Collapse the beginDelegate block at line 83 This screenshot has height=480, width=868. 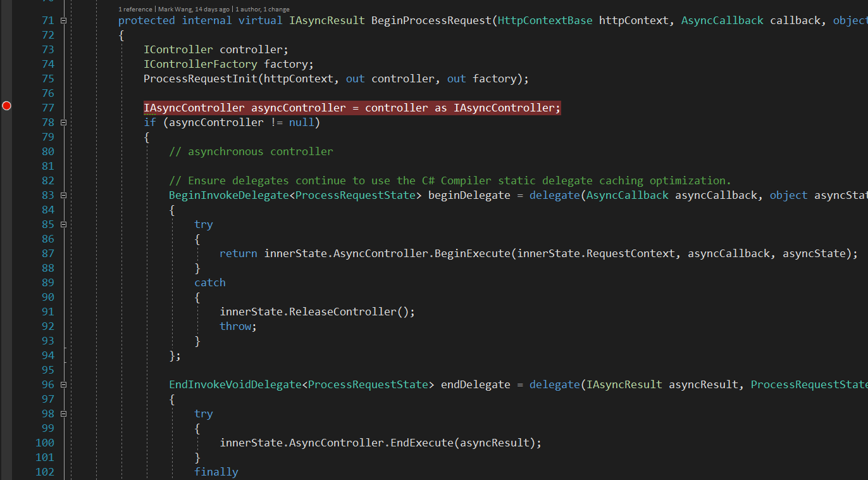63,196
